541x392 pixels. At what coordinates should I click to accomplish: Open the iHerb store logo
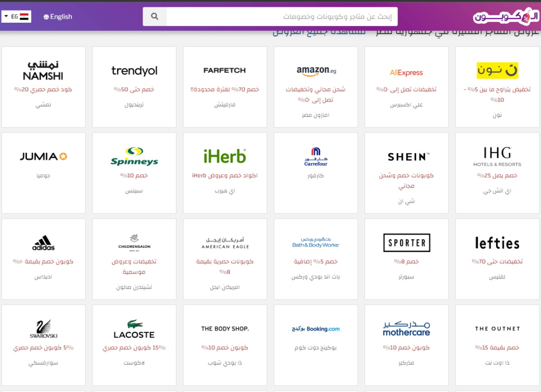(x=225, y=156)
